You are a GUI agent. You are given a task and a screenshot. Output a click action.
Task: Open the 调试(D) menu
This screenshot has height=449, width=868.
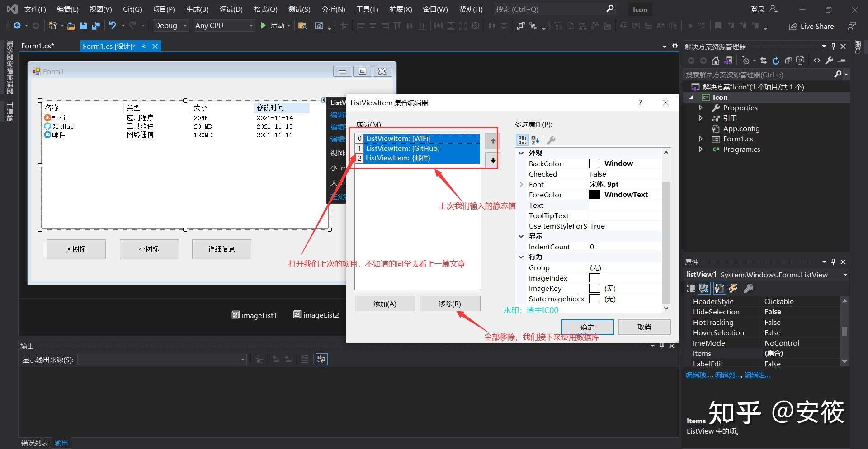(x=231, y=9)
